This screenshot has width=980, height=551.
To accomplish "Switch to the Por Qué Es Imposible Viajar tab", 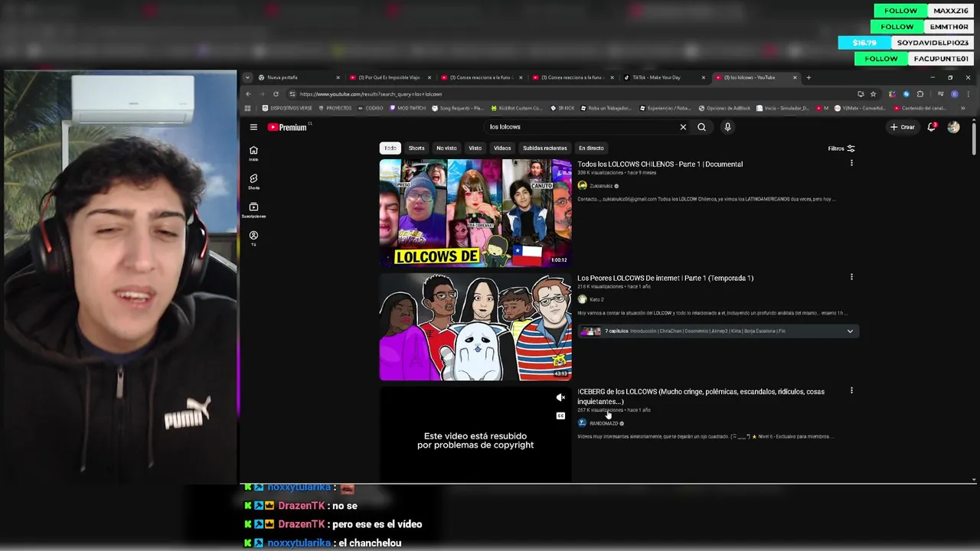I will 390,77.
